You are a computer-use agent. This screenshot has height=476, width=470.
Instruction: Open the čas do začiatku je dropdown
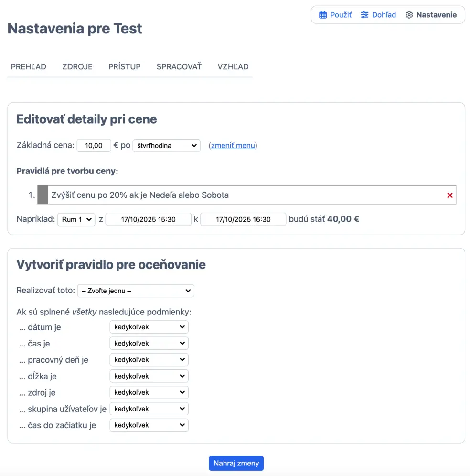(x=149, y=425)
